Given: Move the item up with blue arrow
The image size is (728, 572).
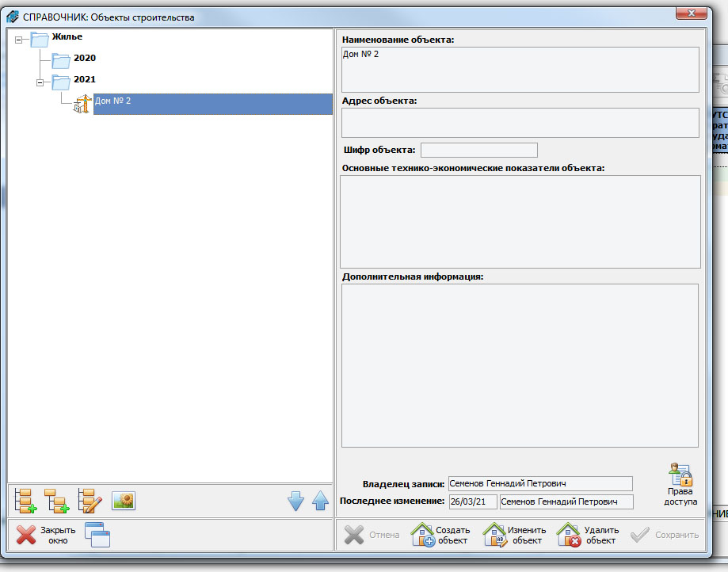Looking at the screenshot, I should coord(320,501).
